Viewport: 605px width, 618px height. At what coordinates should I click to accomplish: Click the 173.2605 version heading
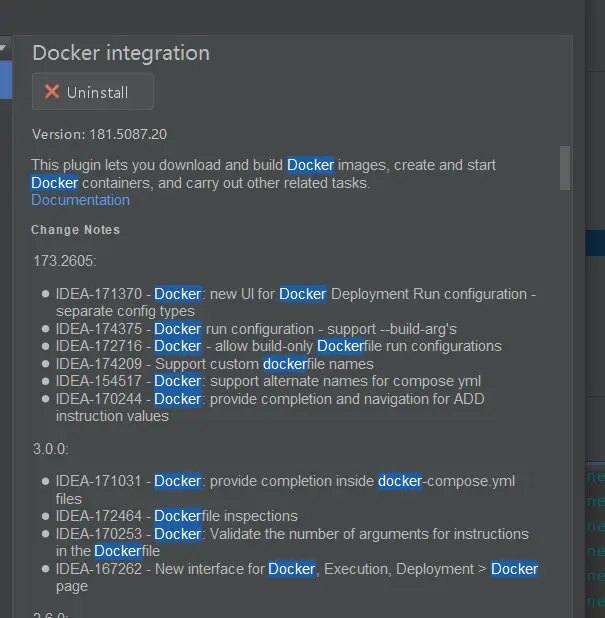click(x=65, y=261)
